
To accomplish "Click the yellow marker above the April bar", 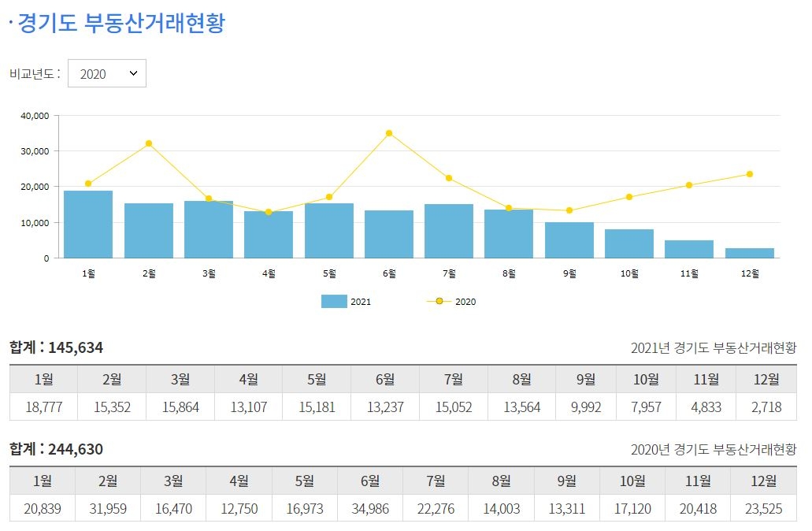I will pos(269,211).
